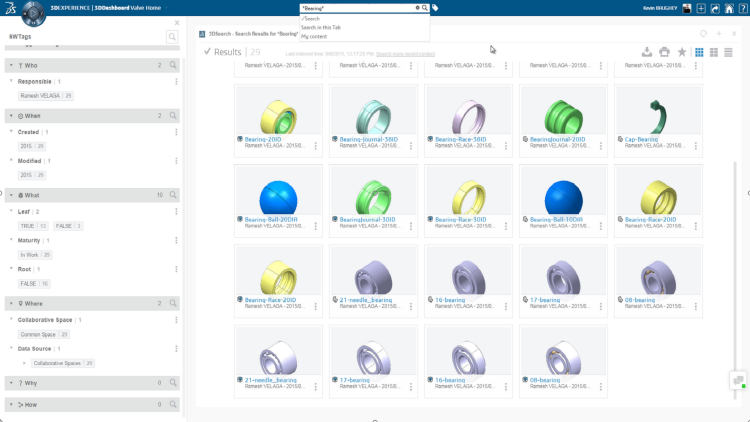750x422 pixels.
Task: Toggle the Ramesh VELAGA responsible tag
Action: click(x=43, y=96)
